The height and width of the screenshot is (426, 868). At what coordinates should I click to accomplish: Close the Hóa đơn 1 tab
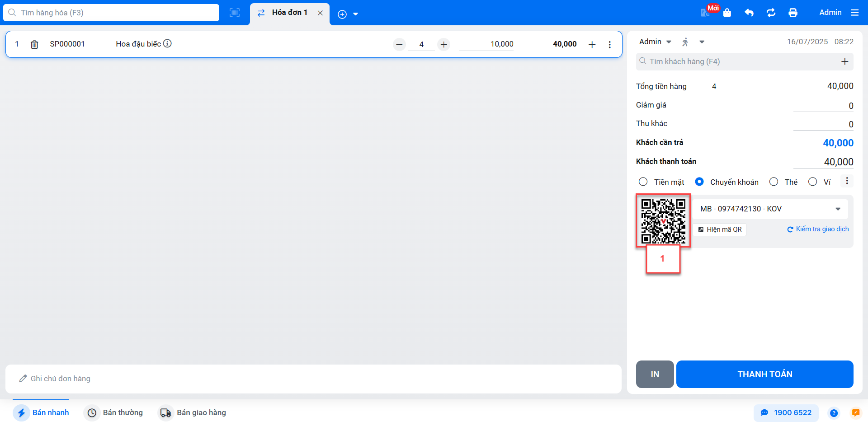320,13
